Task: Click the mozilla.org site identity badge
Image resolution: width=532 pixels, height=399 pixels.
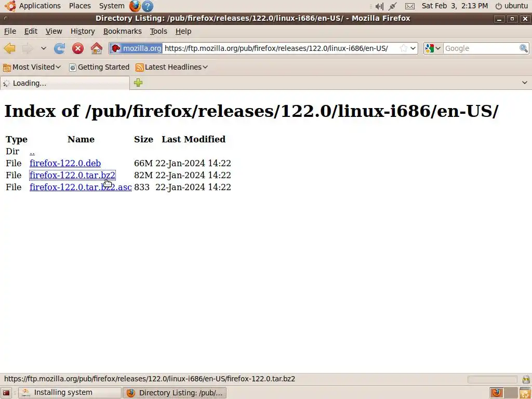Action: (x=136, y=48)
